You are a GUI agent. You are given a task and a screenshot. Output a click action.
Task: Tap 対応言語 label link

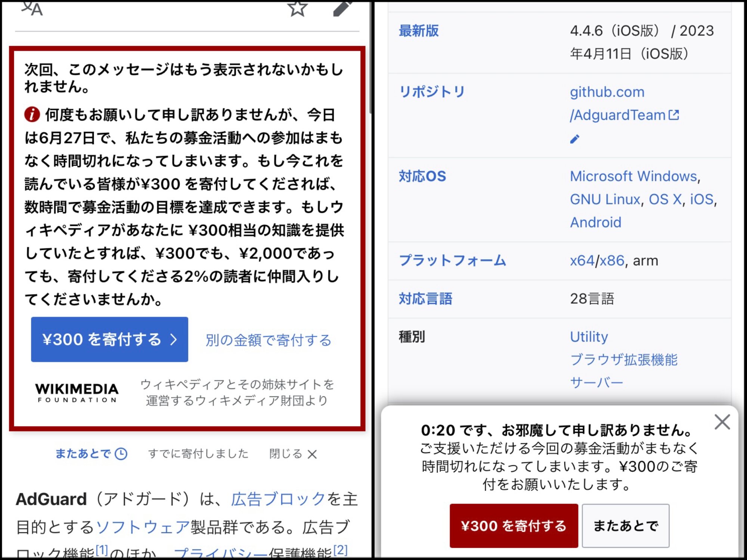click(x=425, y=298)
